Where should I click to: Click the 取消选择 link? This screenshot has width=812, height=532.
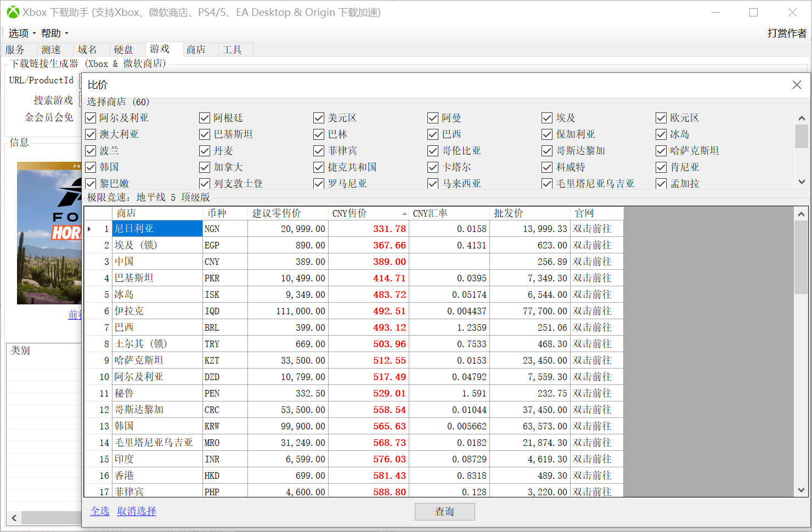pos(137,511)
